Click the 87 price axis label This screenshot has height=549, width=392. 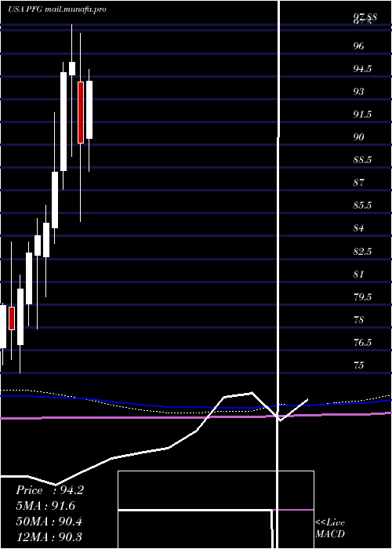(359, 183)
